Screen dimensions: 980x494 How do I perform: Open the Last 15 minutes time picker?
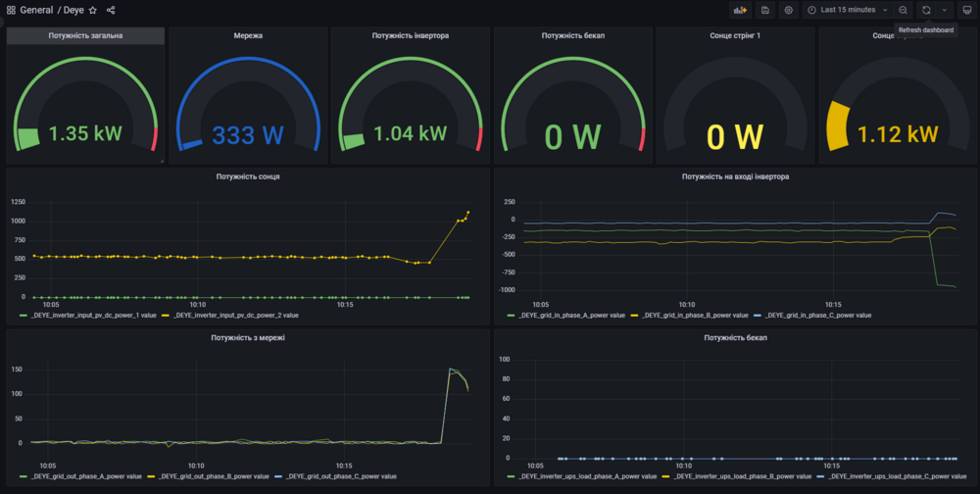(847, 10)
